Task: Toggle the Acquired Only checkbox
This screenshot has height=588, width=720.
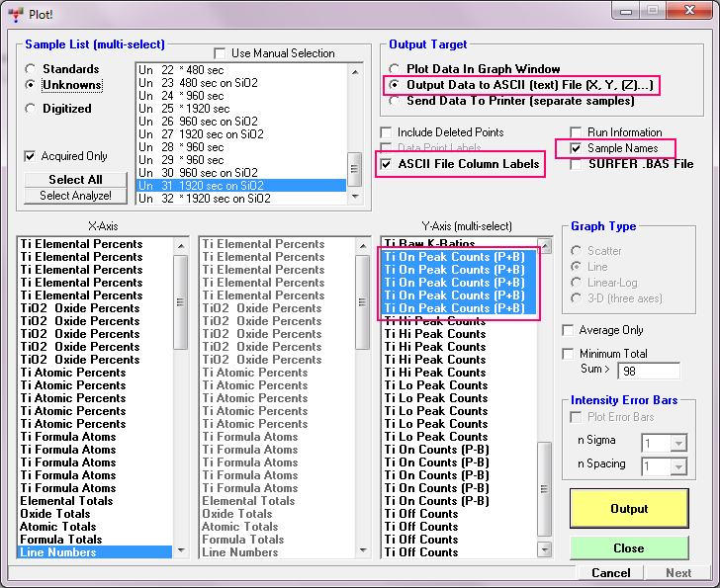Action: pos(31,156)
